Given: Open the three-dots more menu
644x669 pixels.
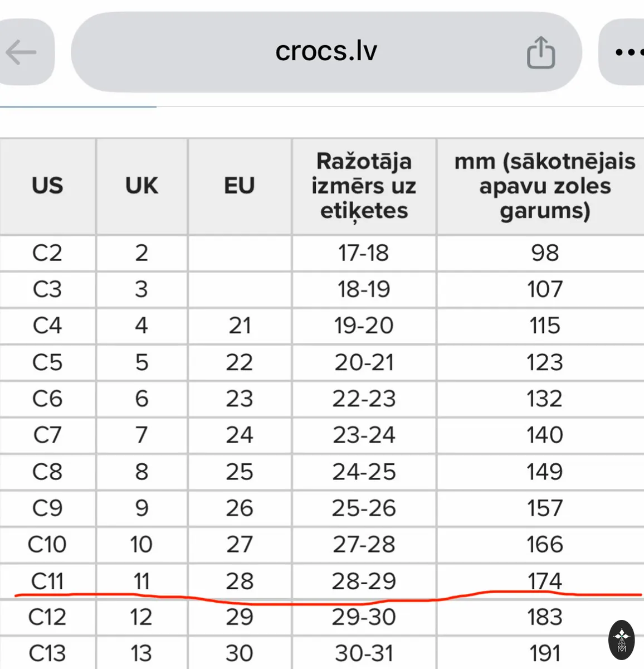Looking at the screenshot, I should (627, 52).
